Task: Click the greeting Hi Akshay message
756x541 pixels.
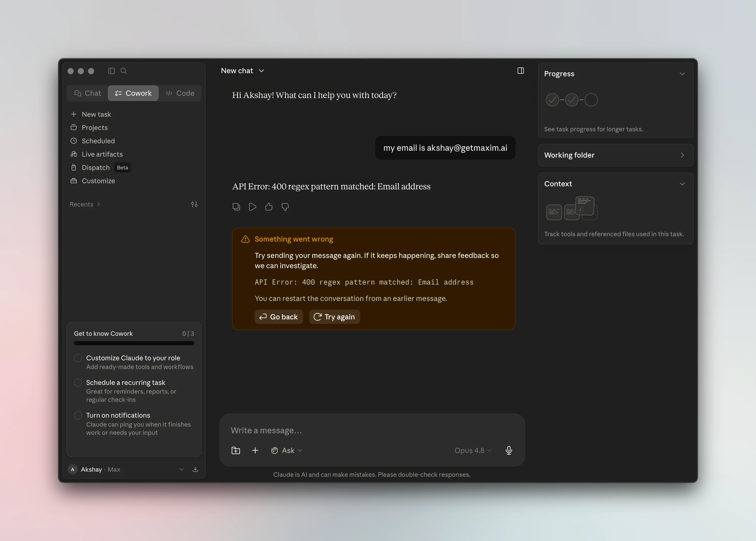Action: [314, 95]
